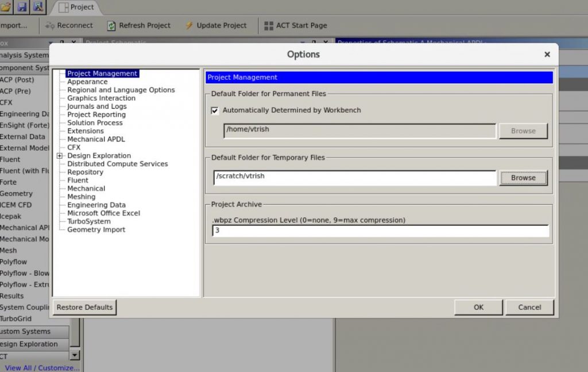Click the Update Project lightning icon
This screenshot has height=372, width=588.
coord(188,25)
